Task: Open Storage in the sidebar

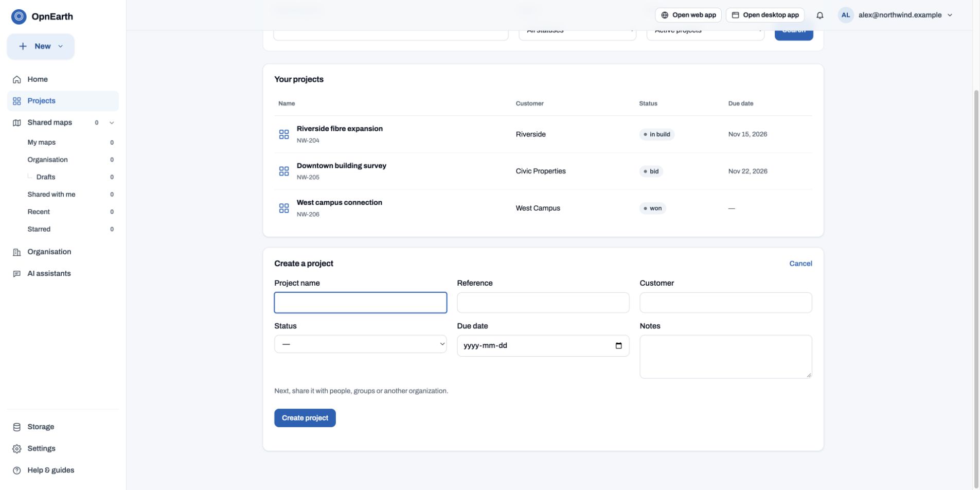Action: [63, 427]
